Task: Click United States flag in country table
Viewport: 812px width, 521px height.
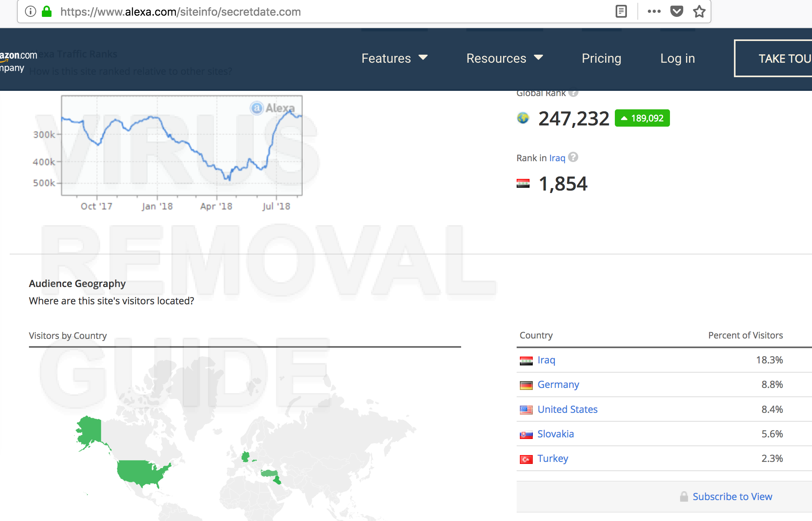Action: (x=526, y=410)
